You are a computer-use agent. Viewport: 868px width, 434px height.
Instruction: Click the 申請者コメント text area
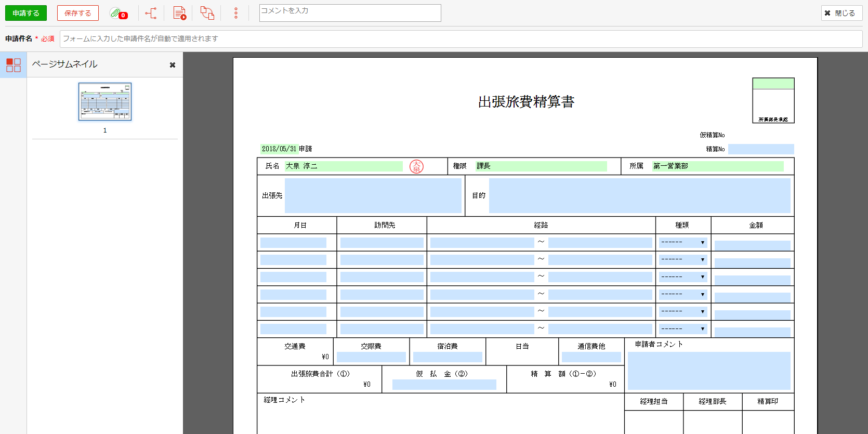[709, 371]
